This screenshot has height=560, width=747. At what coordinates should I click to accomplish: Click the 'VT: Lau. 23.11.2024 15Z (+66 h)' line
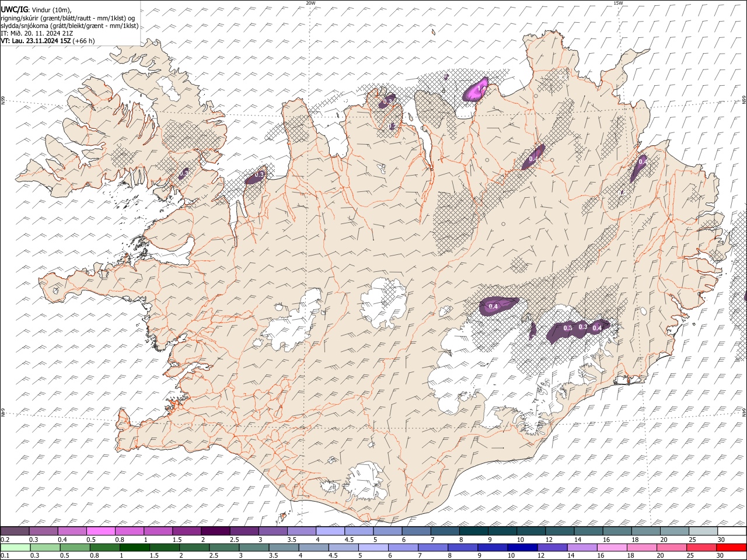tap(48, 41)
